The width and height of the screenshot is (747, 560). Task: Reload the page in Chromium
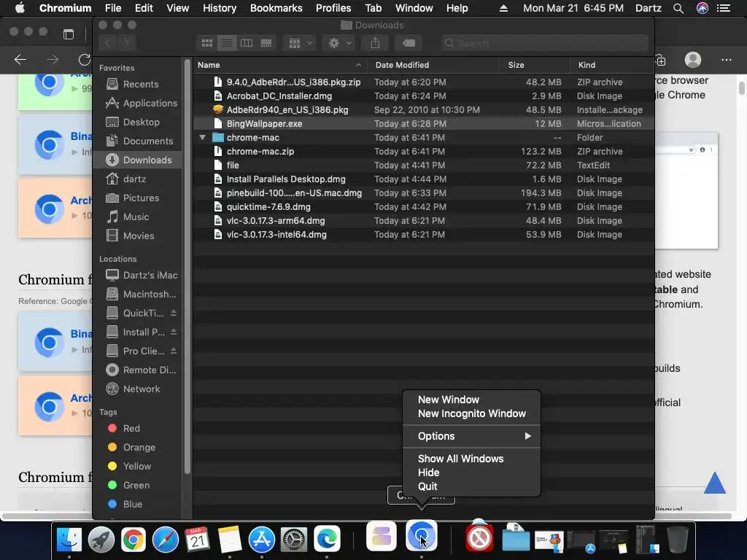click(85, 60)
